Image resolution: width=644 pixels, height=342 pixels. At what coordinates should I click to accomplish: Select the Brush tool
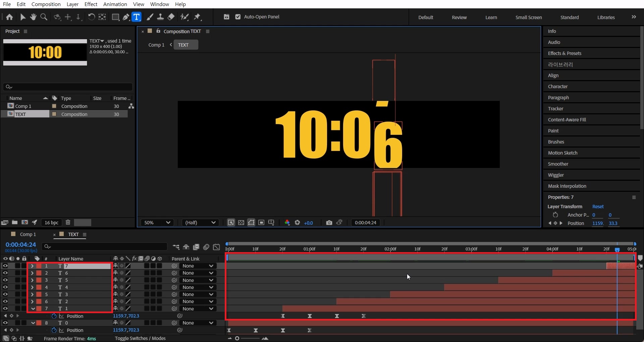coord(150,17)
